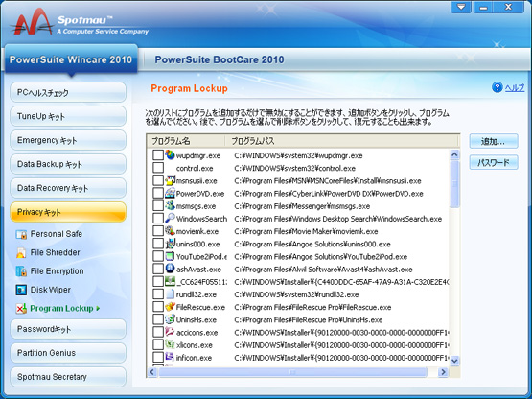
Task: Check the FileRescue.exe checkbox
Action: point(158,307)
